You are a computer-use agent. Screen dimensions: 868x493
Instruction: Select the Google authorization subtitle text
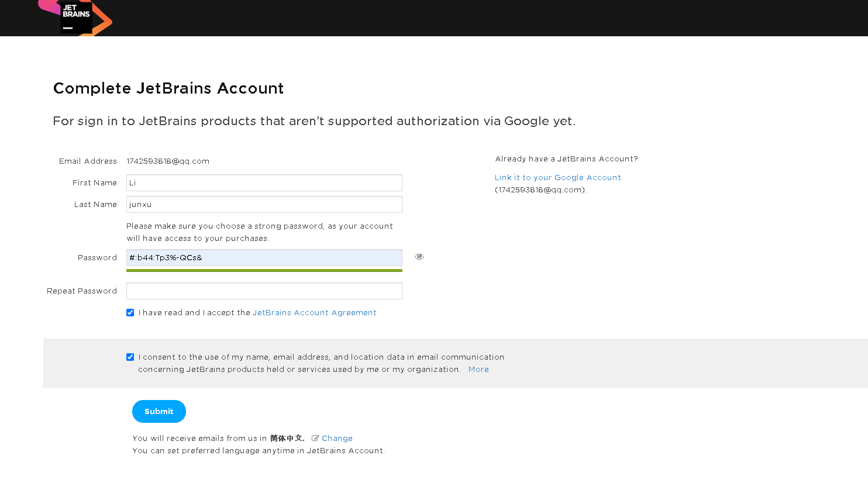pyautogui.click(x=314, y=121)
